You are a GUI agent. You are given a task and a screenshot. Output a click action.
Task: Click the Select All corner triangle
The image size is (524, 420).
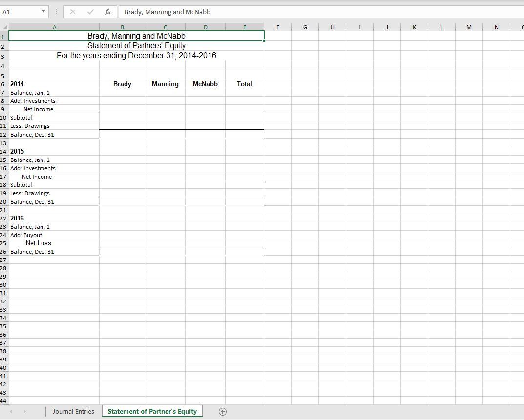pyautogui.click(x=4, y=27)
